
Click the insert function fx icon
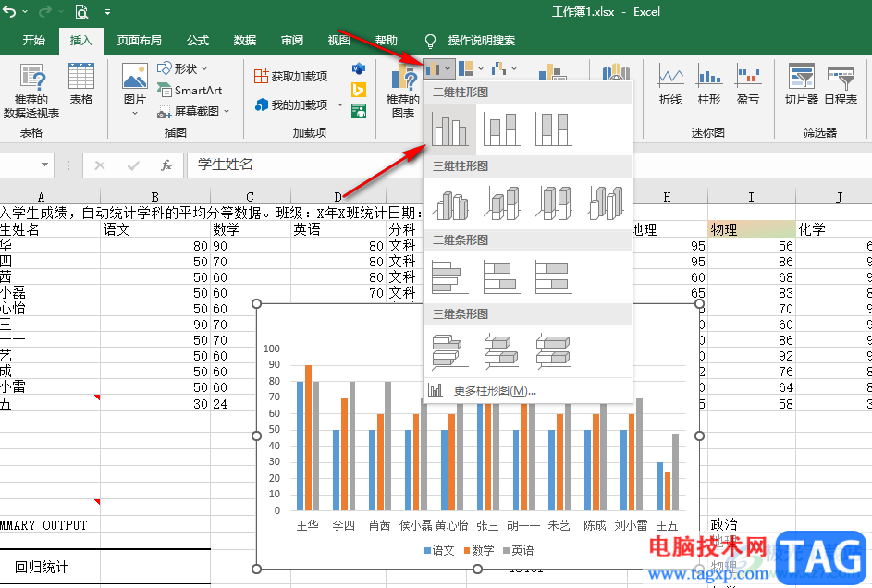click(166, 165)
